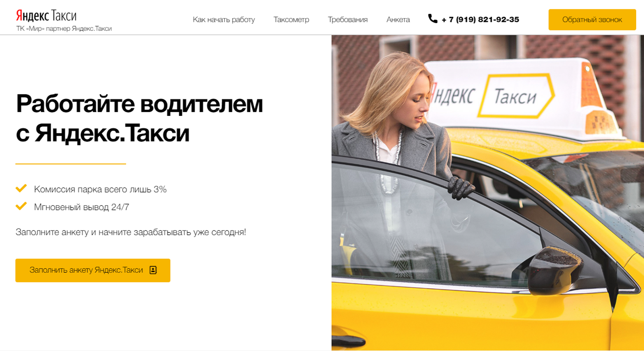
Task: Click the yellow divider line under the headline
Action: [71, 164]
